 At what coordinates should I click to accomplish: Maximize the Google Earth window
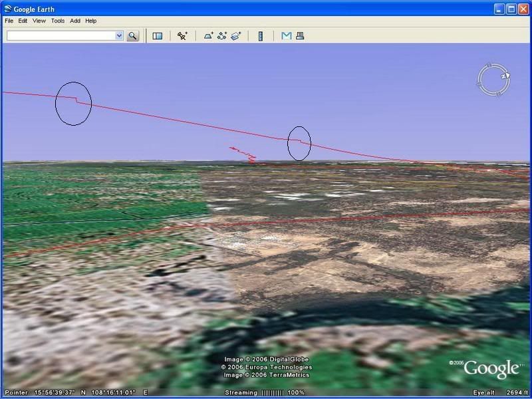[x=511, y=9]
